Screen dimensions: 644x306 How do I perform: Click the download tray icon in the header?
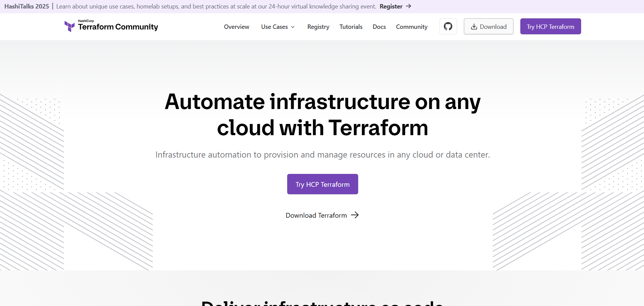[474, 27]
